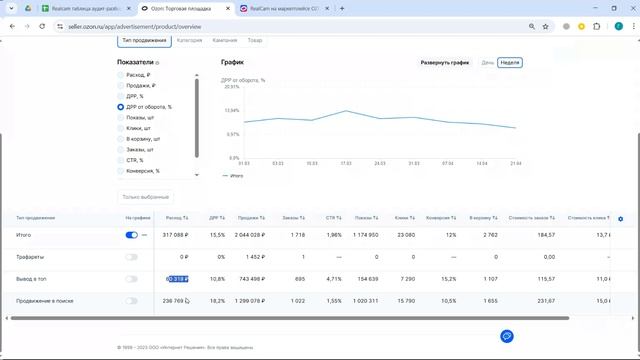The height and width of the screenshot is (360, 640).
Task: Switch to the Кампания tab
Action: point(225,40)
